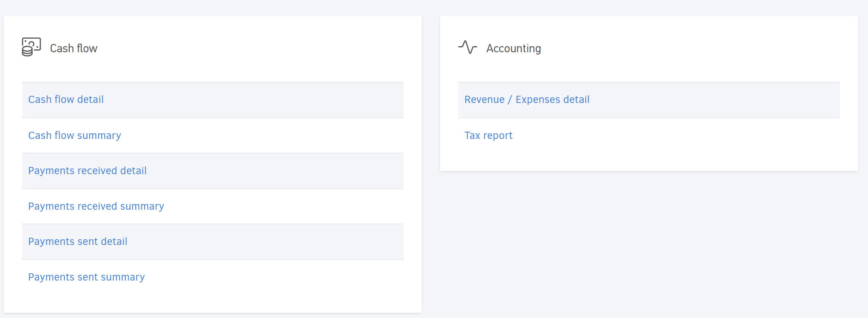
Task: Open the Tax report link
Action: pos(489,136)
